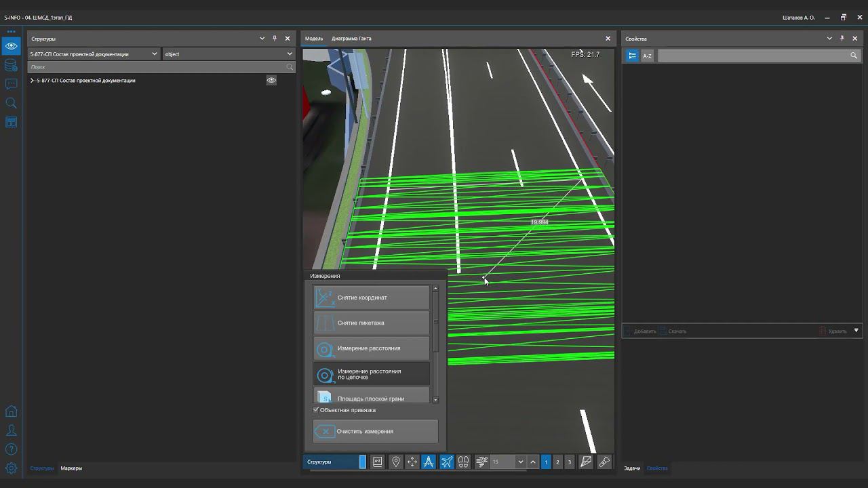The image size is (868, 488).
Task: Expand the 5-877-СП Состав проектной документации tree node
Action: coord(32,81)
